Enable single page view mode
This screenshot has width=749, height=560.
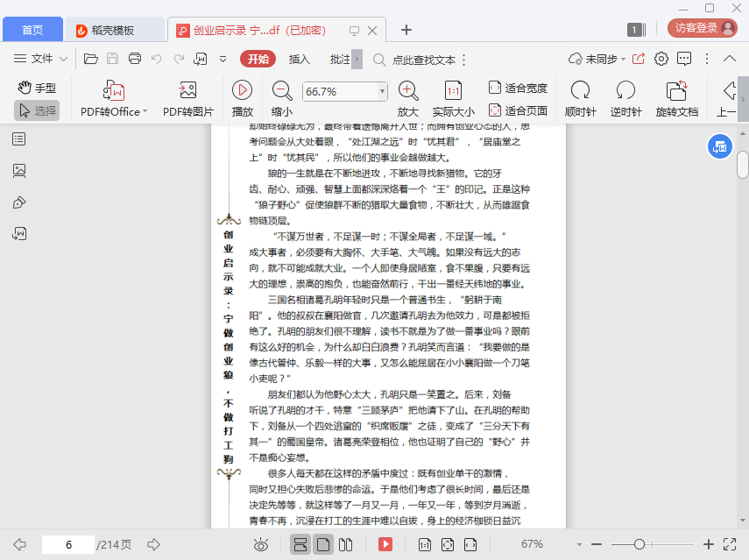pos(323,545)
